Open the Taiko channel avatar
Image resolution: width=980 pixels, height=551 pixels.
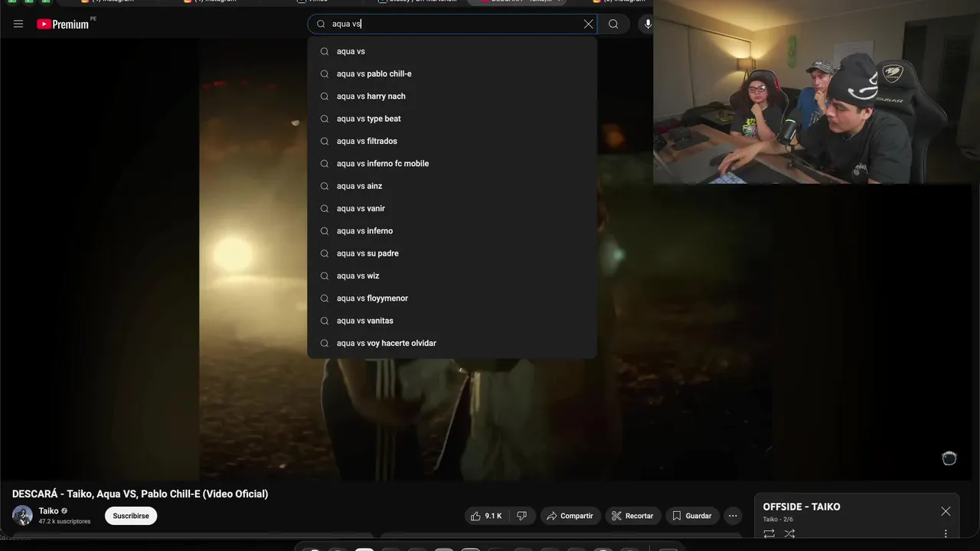22,515
